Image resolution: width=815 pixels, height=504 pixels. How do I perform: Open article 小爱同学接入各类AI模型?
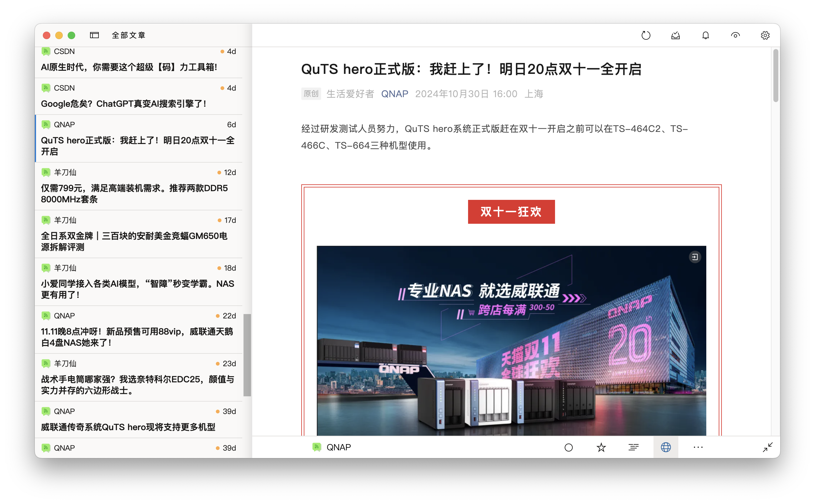[139, 282]
